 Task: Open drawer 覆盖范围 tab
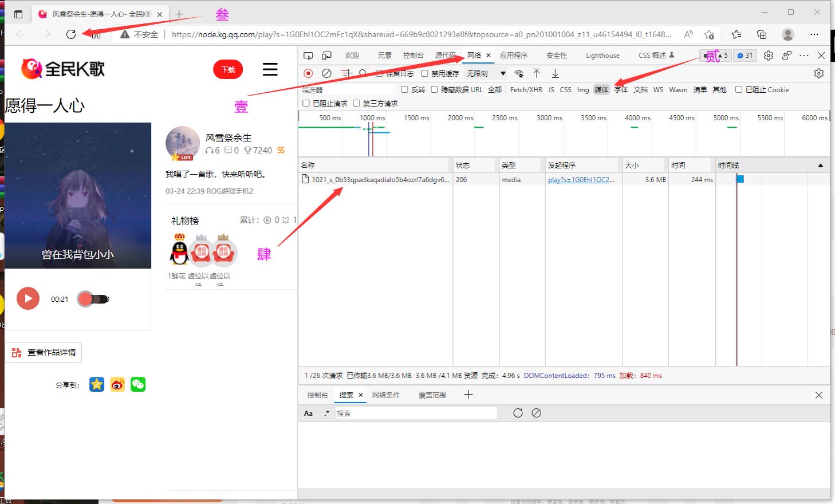432,395
